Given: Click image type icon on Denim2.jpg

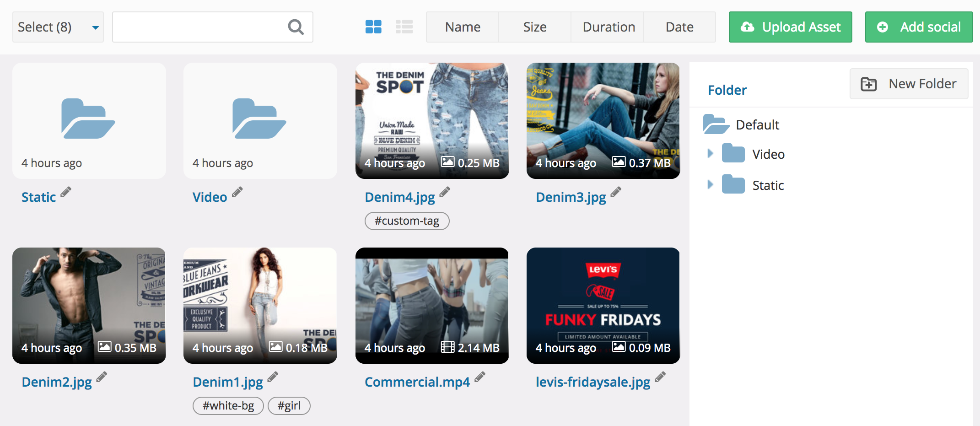Looking at the screenshot, I should pyautogui.click(x=104, y=346).
